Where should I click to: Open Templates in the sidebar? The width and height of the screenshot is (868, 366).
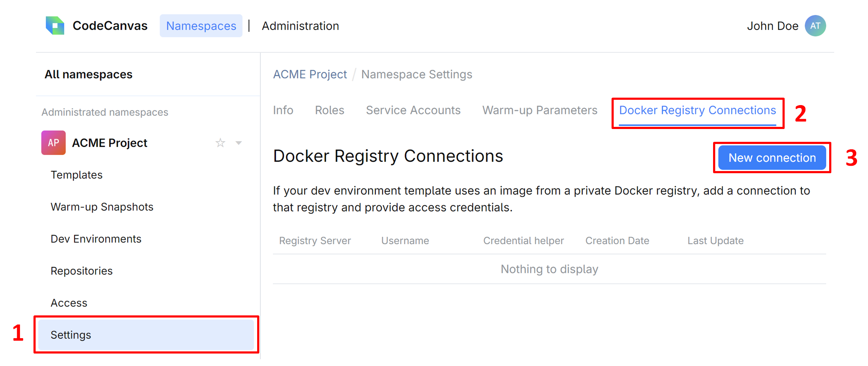click(77, 175)
